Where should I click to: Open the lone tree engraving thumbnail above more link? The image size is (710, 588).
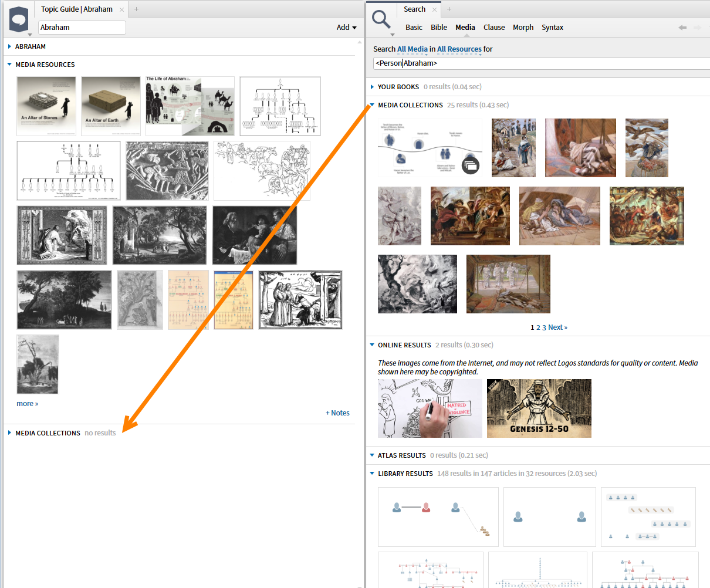click(38, 364)
